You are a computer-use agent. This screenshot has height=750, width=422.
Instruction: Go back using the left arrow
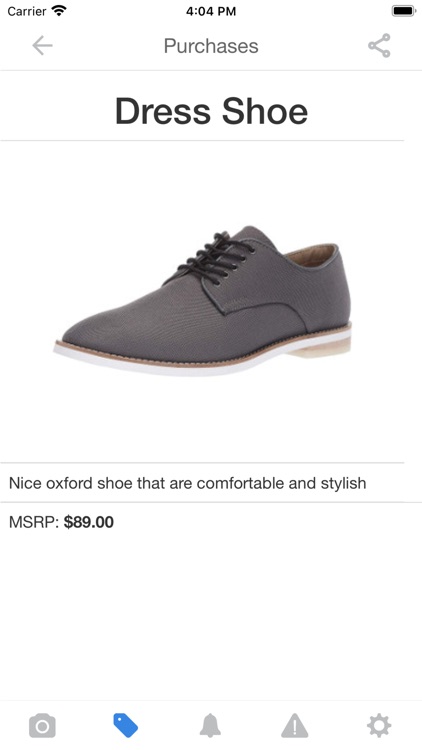tap(42, 46)
